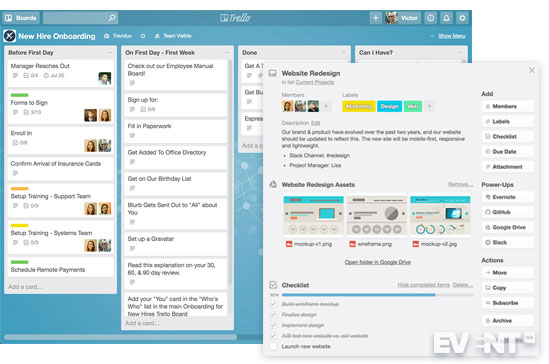Click the Show Menu link
The height and width of the screenshot is (364, 549).
452,36
